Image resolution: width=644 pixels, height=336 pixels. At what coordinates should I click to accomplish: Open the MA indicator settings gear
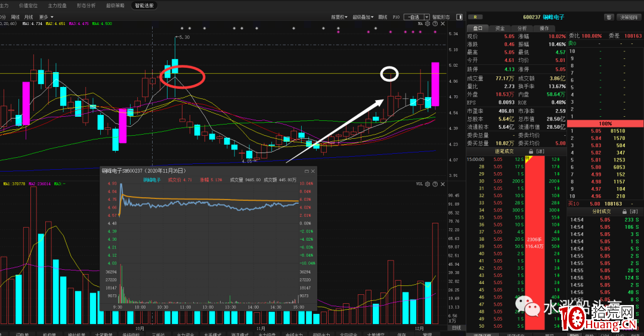click(428, 24)
